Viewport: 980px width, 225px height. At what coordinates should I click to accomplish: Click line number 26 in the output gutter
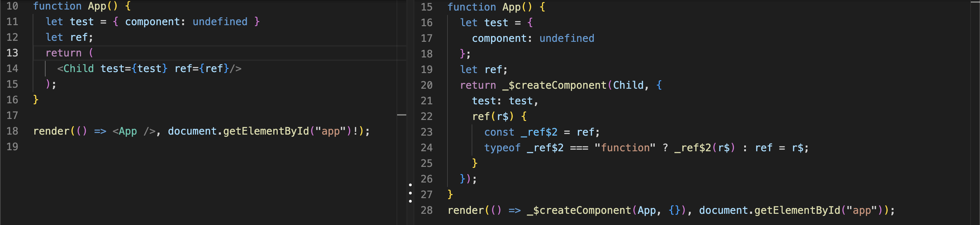426,179
